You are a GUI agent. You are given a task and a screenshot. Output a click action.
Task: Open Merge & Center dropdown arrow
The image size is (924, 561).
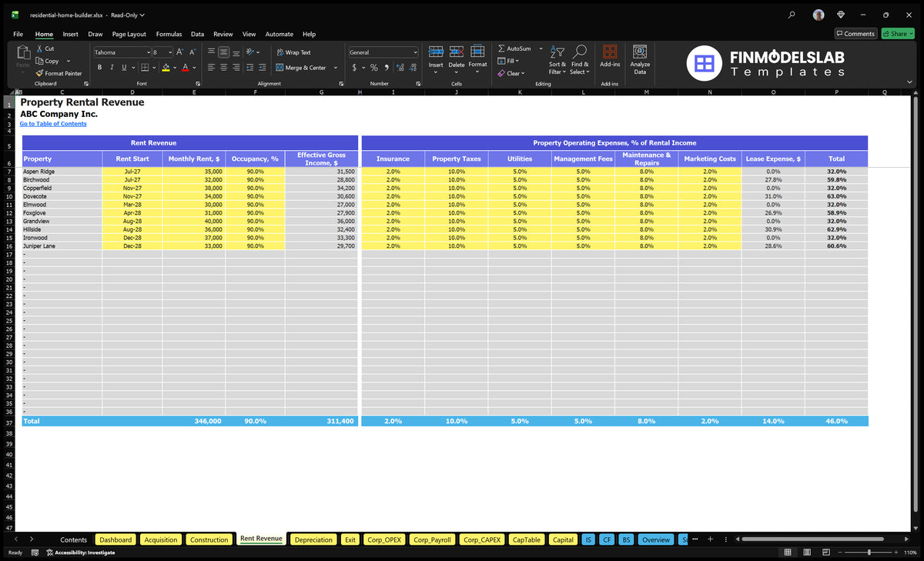tap(335, 68)
